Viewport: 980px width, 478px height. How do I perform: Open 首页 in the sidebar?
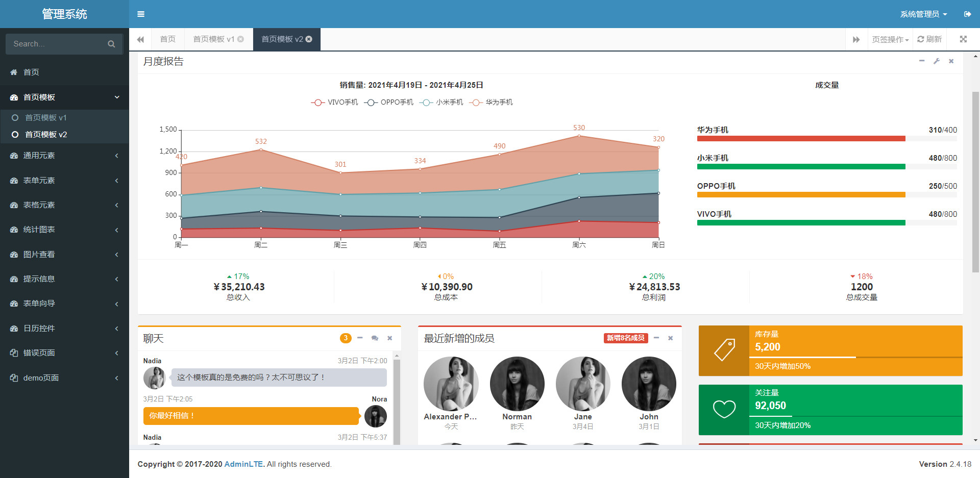[64, 72]
